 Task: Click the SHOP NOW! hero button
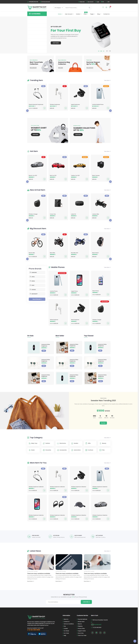click(x=56, y=43)
